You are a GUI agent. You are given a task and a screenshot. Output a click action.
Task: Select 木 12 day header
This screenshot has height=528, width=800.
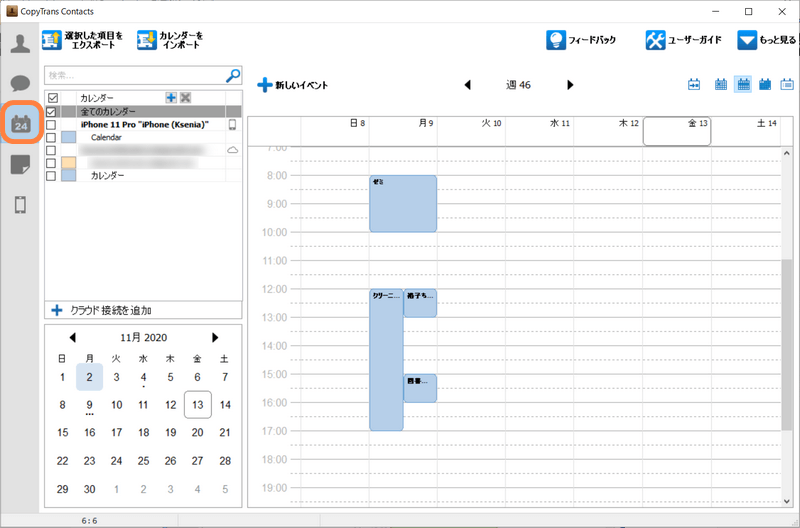point(608,131)
